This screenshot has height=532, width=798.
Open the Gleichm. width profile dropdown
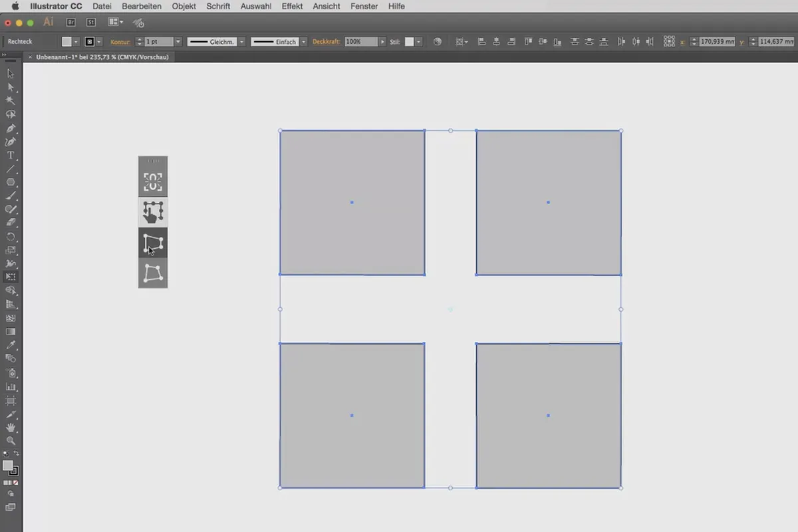[241, 41]
